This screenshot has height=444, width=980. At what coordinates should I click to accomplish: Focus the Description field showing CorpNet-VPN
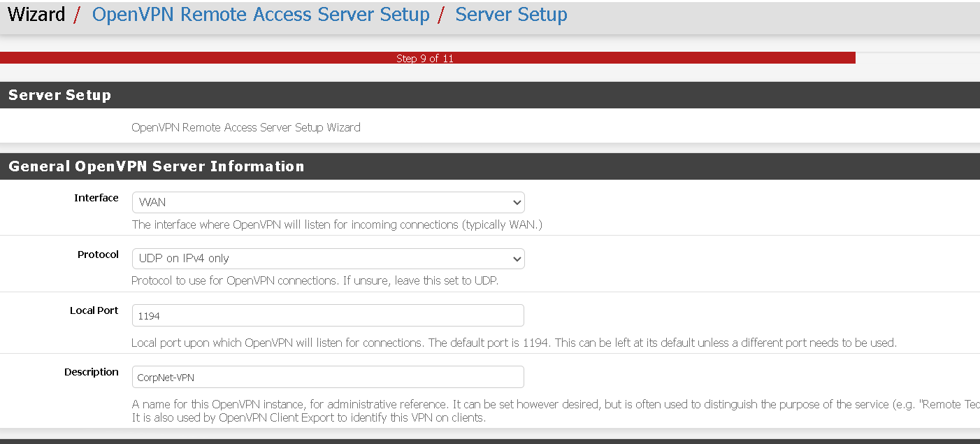click(327, 376)
